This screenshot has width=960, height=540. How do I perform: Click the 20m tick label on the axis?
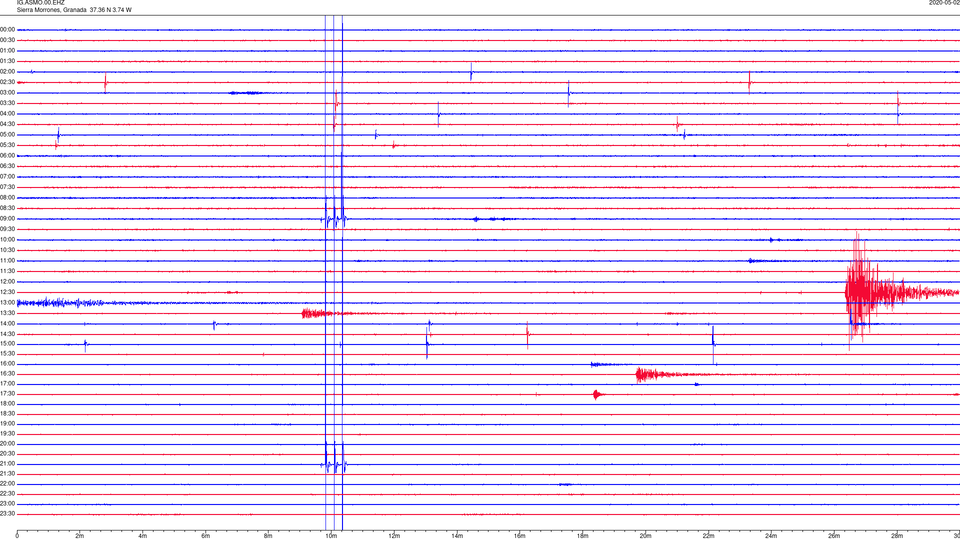tap(645, 536)
